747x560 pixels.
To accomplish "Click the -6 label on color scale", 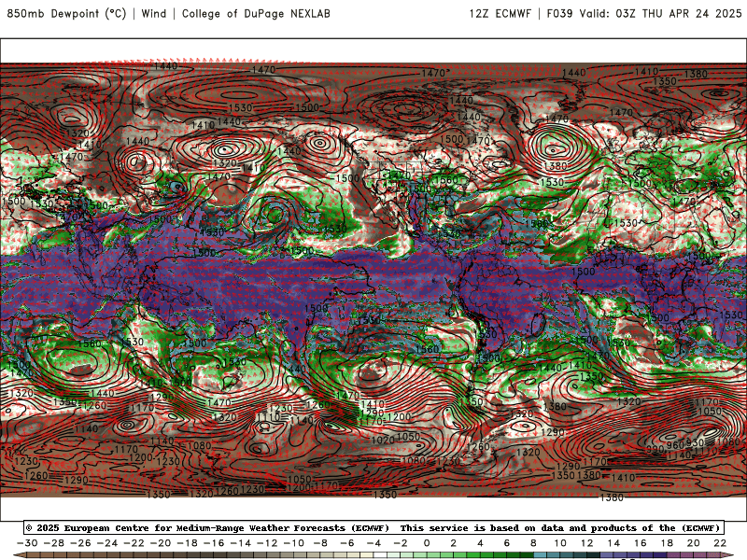I will 347,543.
